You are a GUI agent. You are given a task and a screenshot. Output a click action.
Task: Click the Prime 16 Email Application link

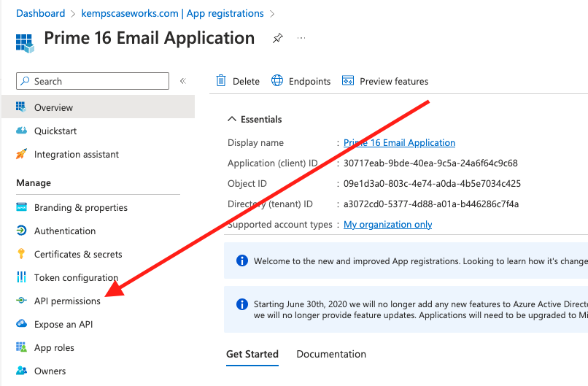point(399,143)
